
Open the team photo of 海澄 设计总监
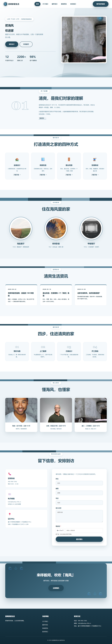coord(21,410)
